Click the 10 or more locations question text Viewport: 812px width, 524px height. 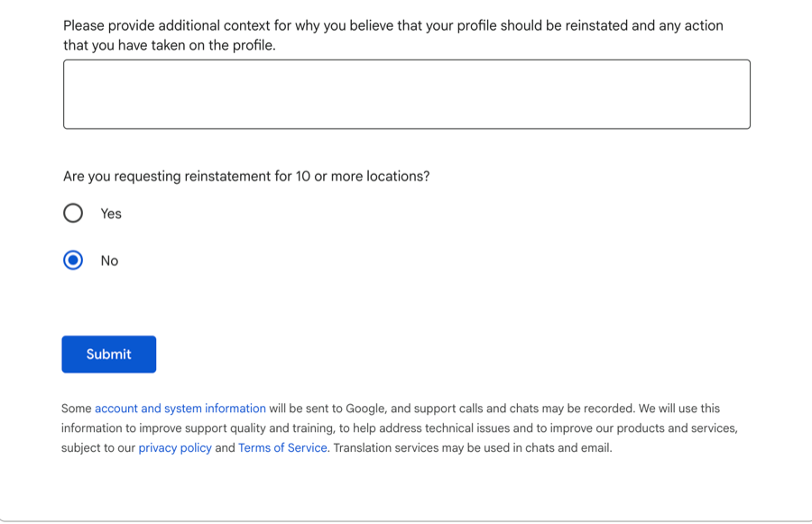pyautogui.click(x=246, y=177)
